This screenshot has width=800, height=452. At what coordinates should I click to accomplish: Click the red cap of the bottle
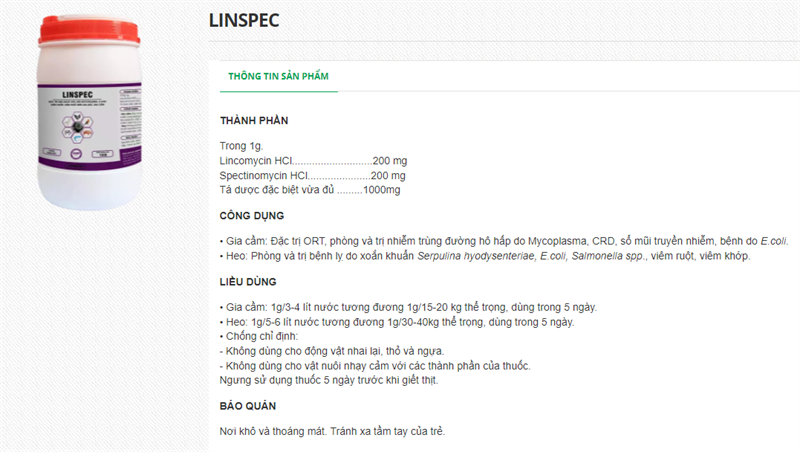coord(89,30)
